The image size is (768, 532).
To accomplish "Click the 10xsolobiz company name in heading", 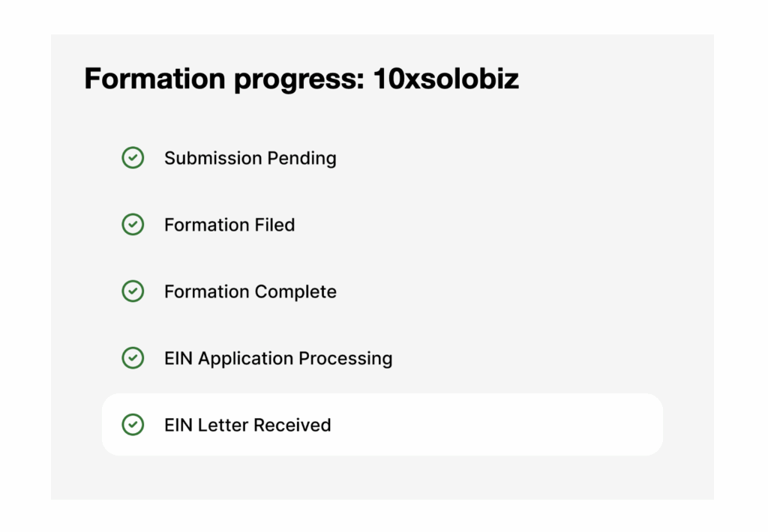I will 446,79.
